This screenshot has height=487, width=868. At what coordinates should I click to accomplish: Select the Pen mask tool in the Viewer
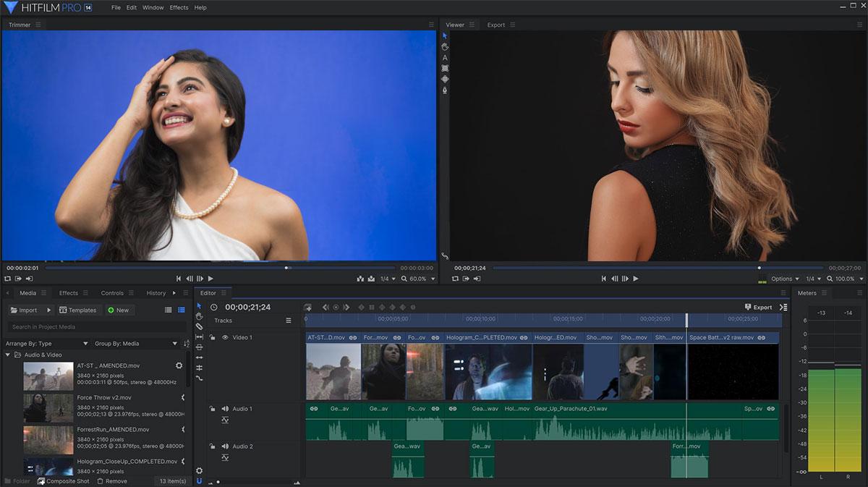[x=445, y=90]
